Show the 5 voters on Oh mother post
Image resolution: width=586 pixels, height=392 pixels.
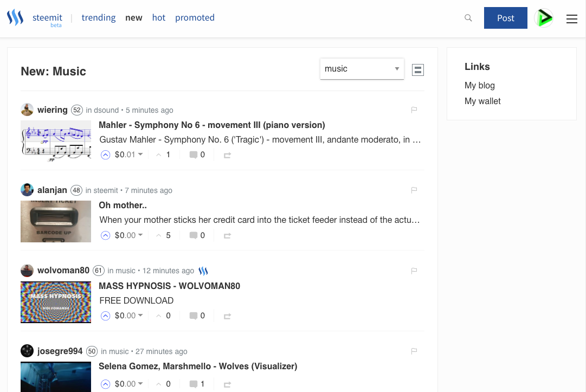[x=164, y=235]
